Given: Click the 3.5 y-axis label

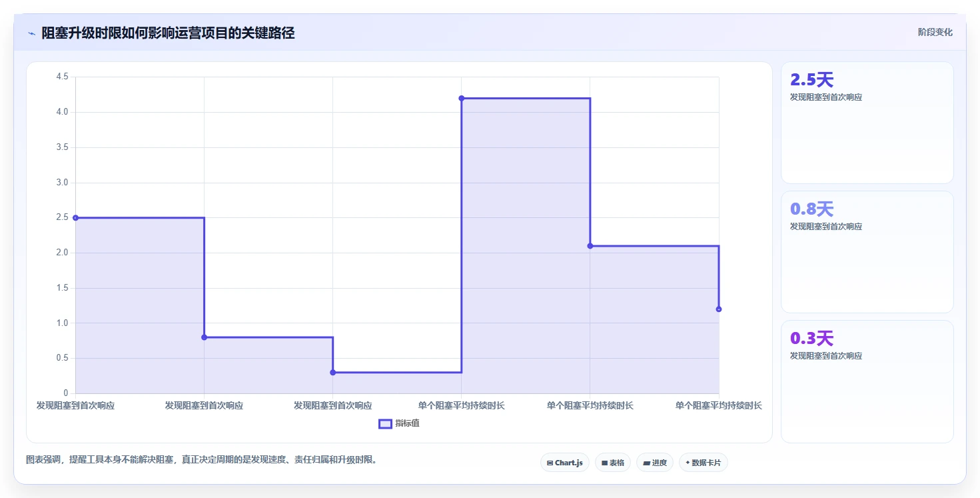Looking at the screenshot, I should [63, 147].
